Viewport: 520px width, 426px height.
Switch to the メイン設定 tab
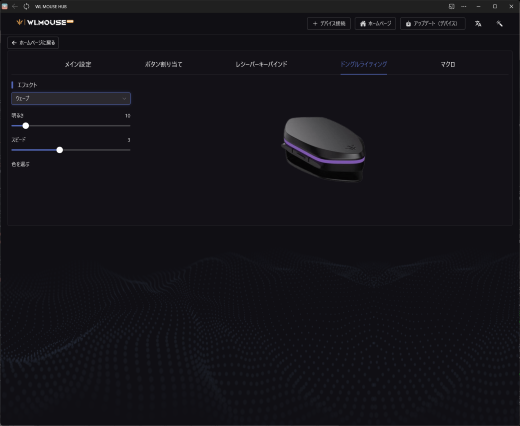78,64
